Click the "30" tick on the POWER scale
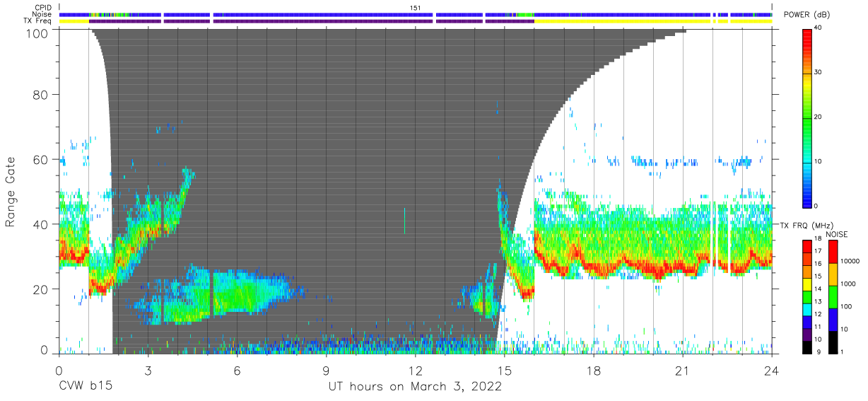This screenshot has height=401, width=868. pyautogui.click(x=819, y=73)
